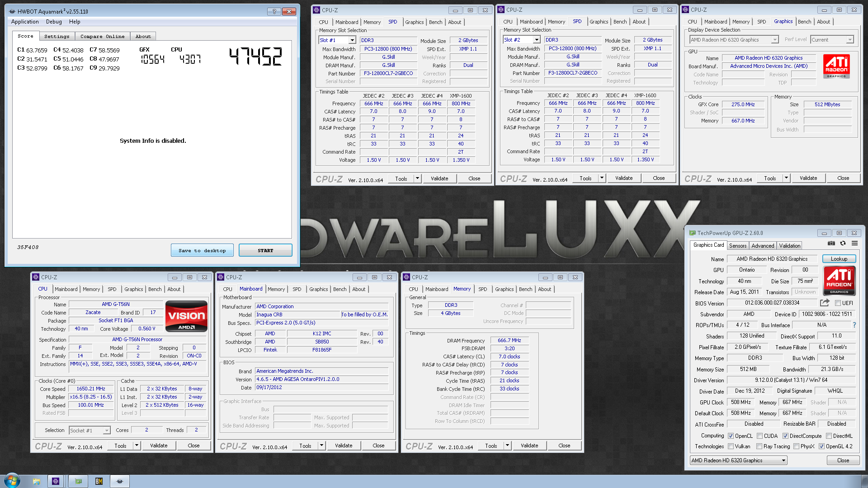The image size is (868, 488).
Task: Click Validate in the CPU-Z Mainboard window
Action: (344, 446)
